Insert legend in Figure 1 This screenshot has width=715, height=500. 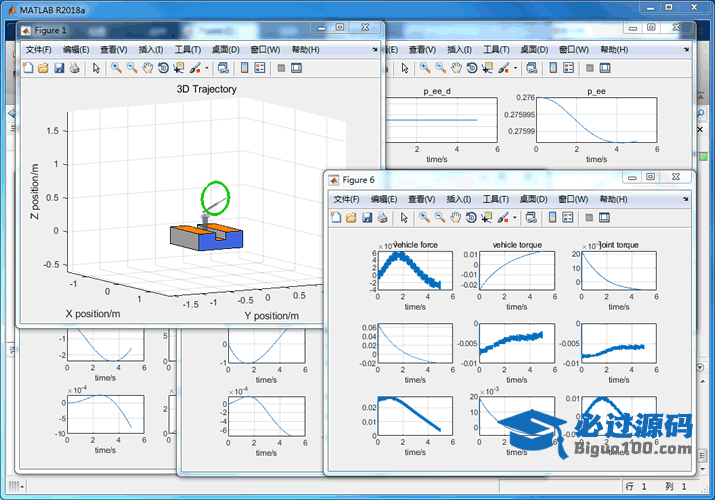[260, 68]
